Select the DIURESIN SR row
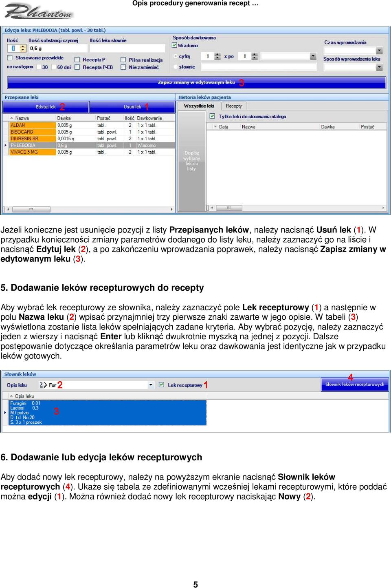This screenshot has width=391, height=588. pyautogui.click(x=92, y=139)
